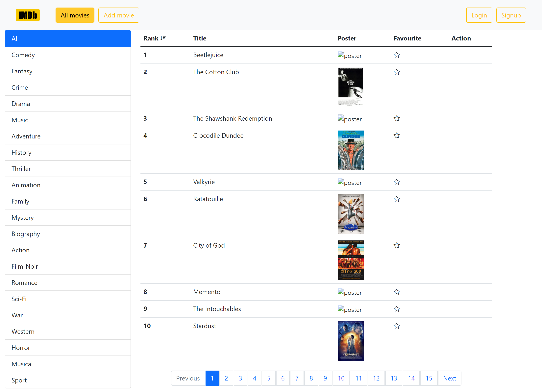Star The Cotton Club as favourite
Screen dimensions: 542x392
click(x=396, y=72)
